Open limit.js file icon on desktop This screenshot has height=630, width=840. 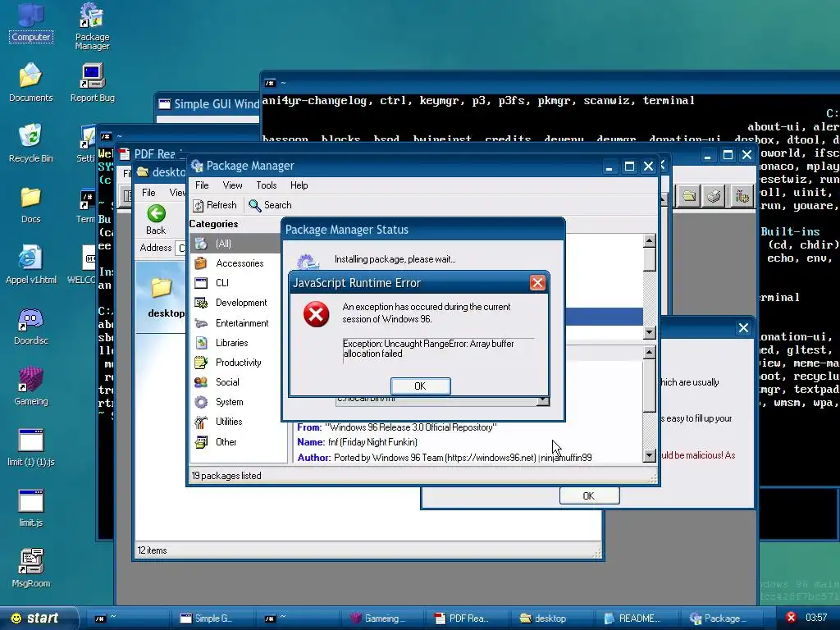[x=30, y=507]
